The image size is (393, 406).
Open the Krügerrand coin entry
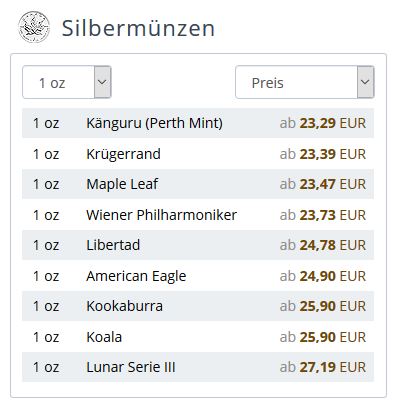(x=123, y=154)
